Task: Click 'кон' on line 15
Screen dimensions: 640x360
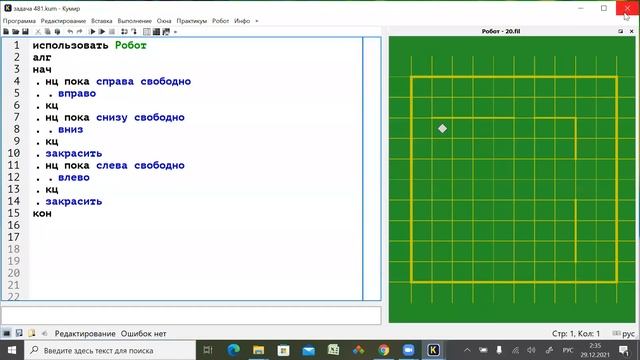Action: (42, 213)
